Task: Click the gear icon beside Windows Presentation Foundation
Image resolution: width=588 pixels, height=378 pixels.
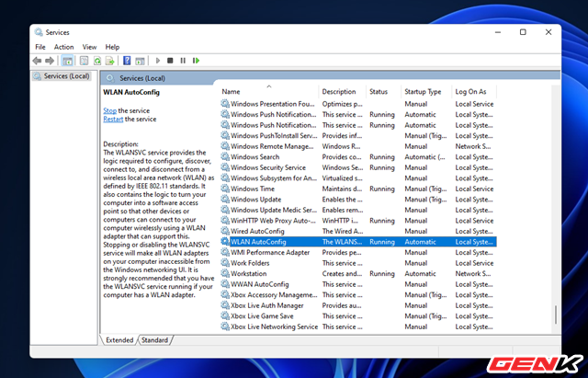Action: pos(225,104)
